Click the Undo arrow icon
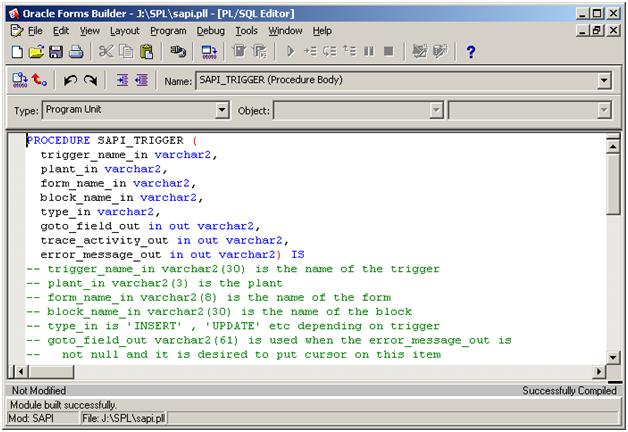The image size is (628, 432). tap(70, 80)
